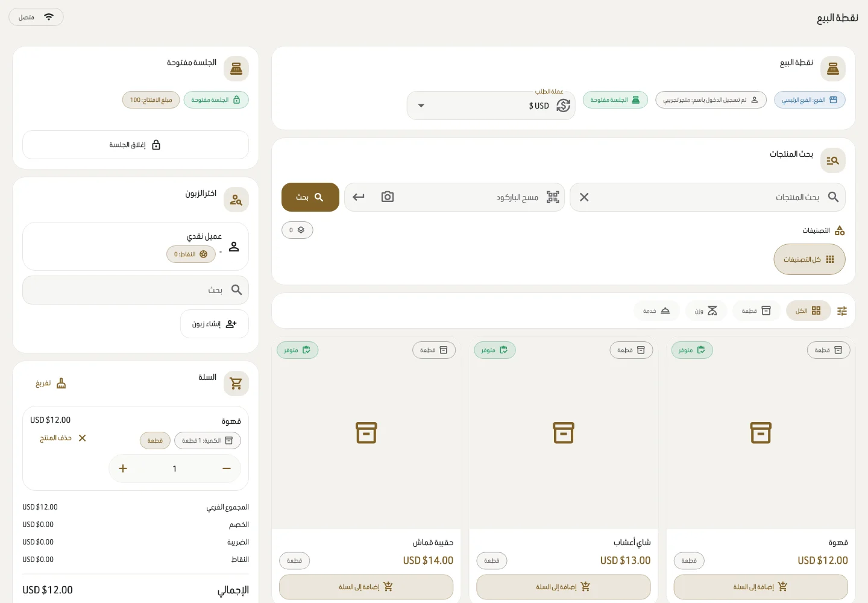
Task: Click the product search panel header icon
Action: (833, 160)
